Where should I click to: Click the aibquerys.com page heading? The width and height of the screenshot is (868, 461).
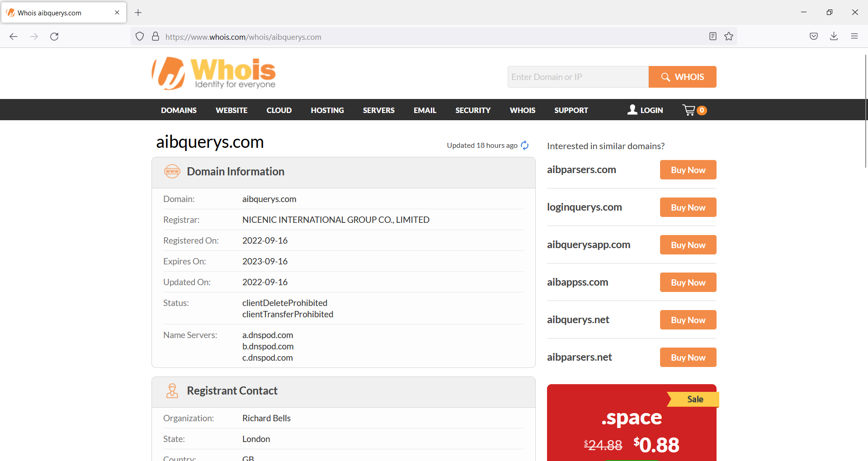[210, 142]
